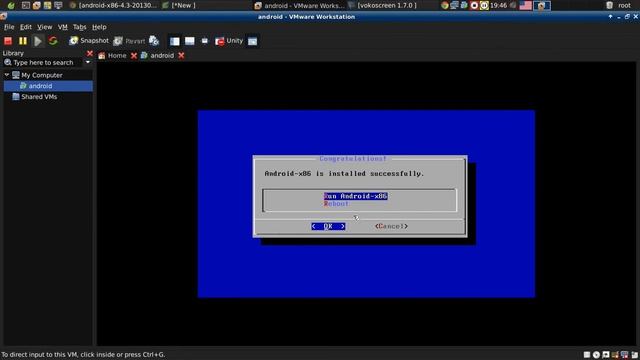Viewport: 640px width, 360px height.
Task: Click the sound card status icon
Action: coord(615,355)
